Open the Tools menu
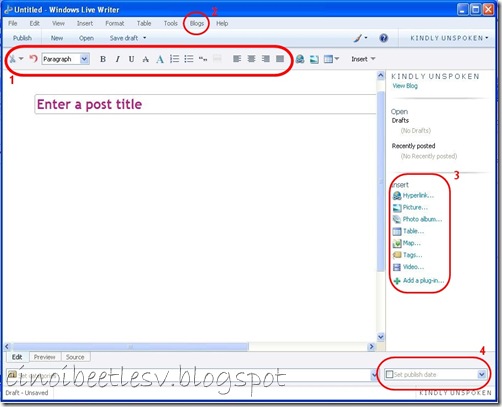The height and width of the screenshot is (407, 502). click(171, 23)
